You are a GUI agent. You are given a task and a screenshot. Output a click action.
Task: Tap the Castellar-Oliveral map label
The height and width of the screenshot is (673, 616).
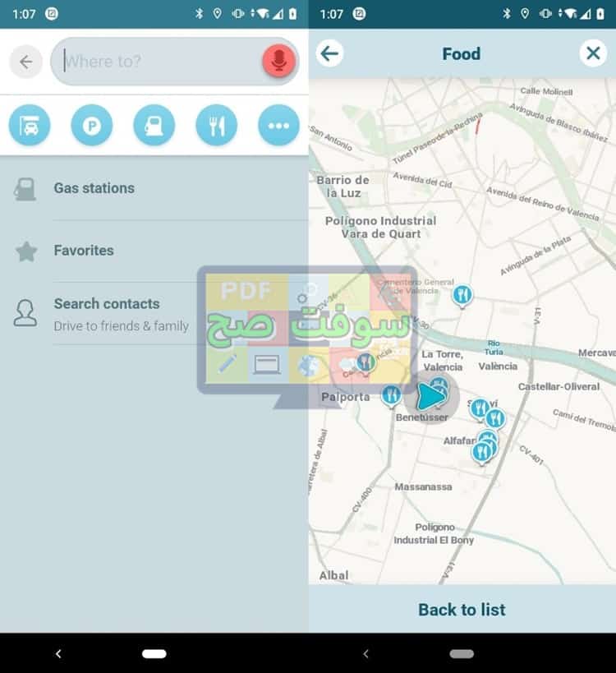[x=559, y=387]
